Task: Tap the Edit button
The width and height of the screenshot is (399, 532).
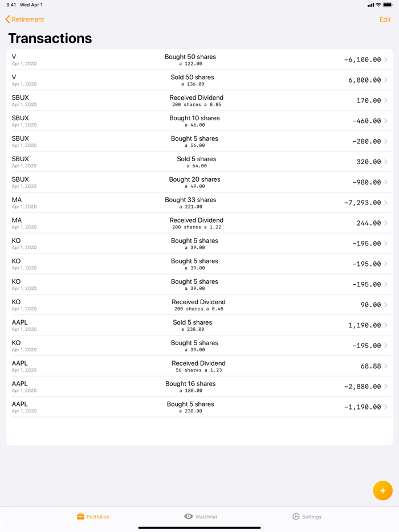Action: (x=384, y=19)
